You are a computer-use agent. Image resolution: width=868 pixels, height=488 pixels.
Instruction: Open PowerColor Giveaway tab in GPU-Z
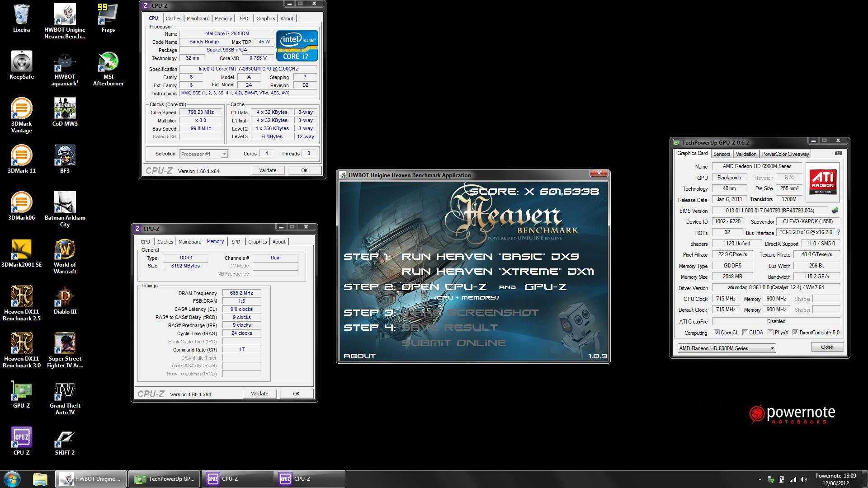tap(785, 154)
